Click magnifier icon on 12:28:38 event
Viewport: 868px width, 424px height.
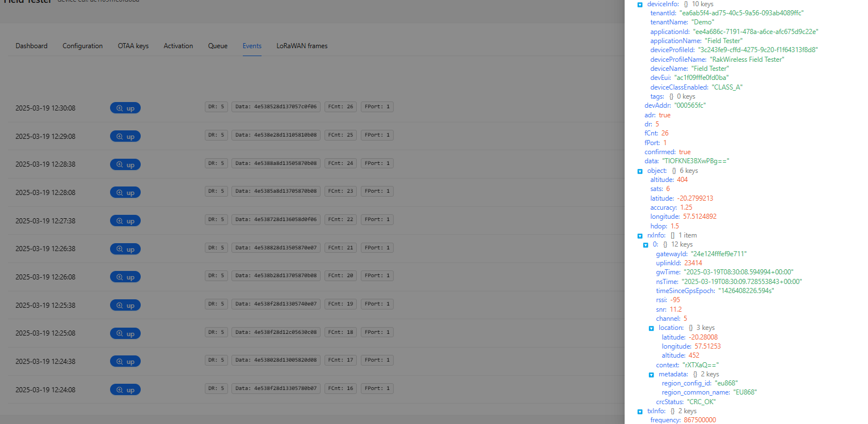(x=120, y=164)
